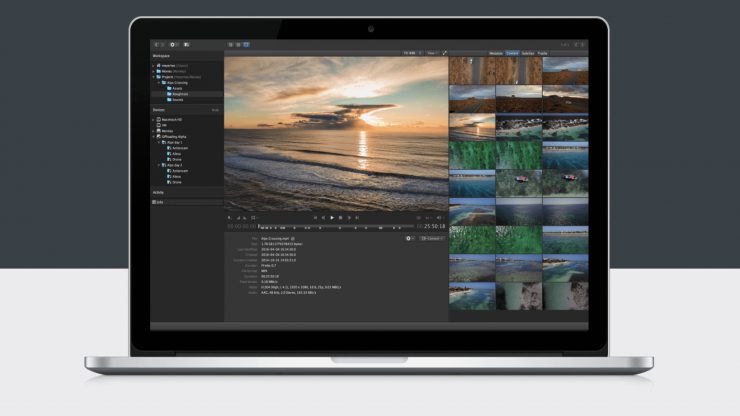Select the first layout view icon in toolbar
This screenshot has height=416, width=740.
click(x=230, y=45)
